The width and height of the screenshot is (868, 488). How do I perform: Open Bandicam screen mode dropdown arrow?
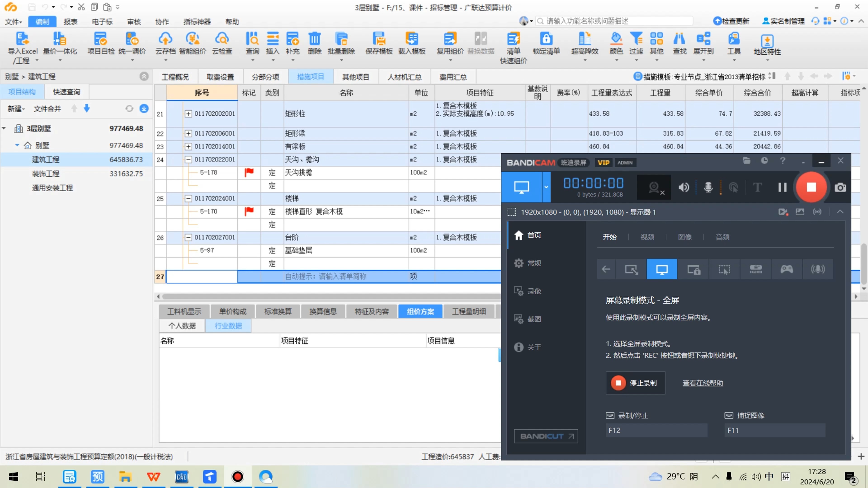coord(546,187)
